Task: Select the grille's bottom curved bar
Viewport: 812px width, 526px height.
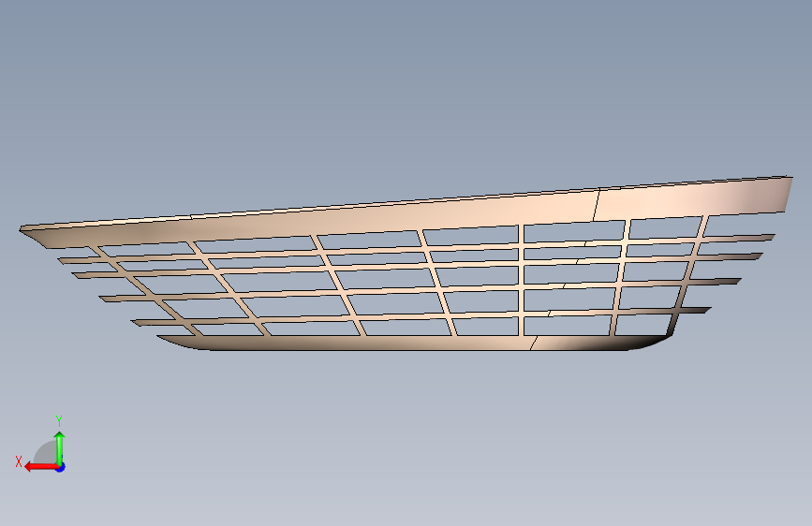Action: (x=414, y=343)
